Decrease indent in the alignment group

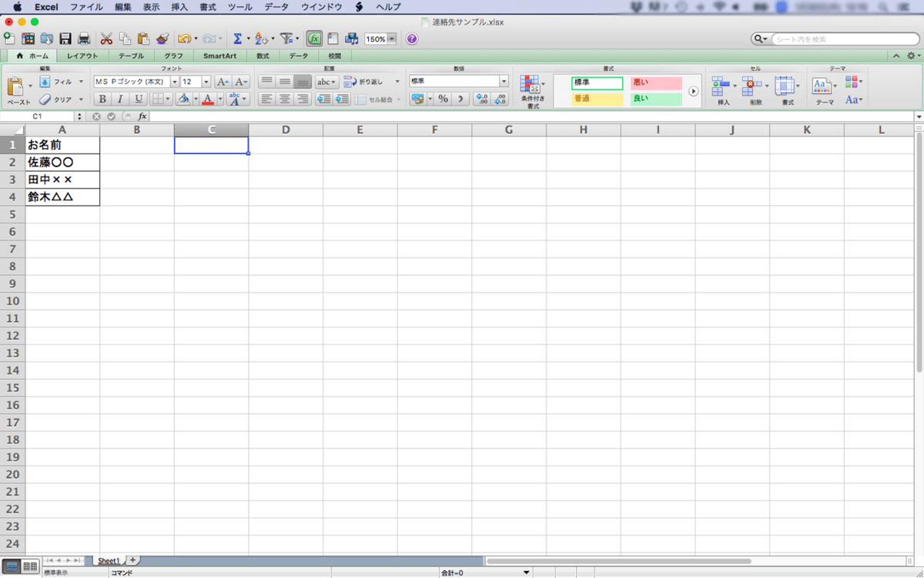coord(324,99)
